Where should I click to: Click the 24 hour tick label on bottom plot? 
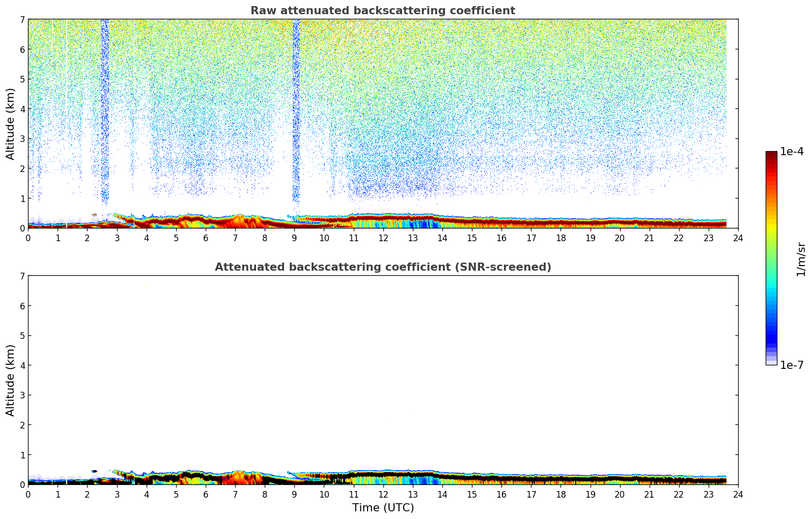[738, 495]
